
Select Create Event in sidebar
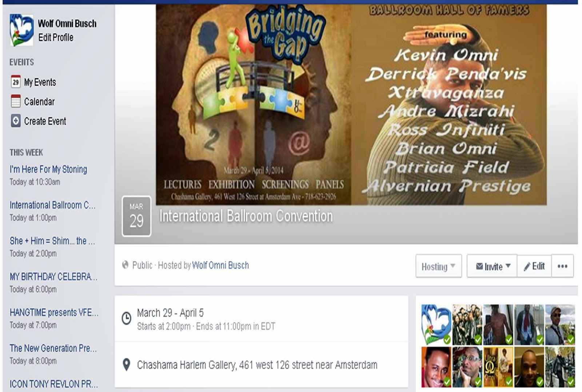click(x=45, y=121)
